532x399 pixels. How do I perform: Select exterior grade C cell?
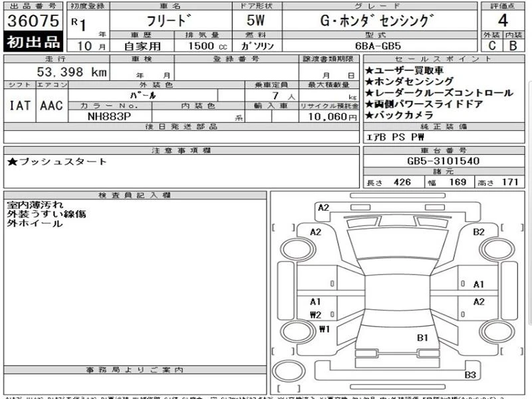(x=492, y=45)
